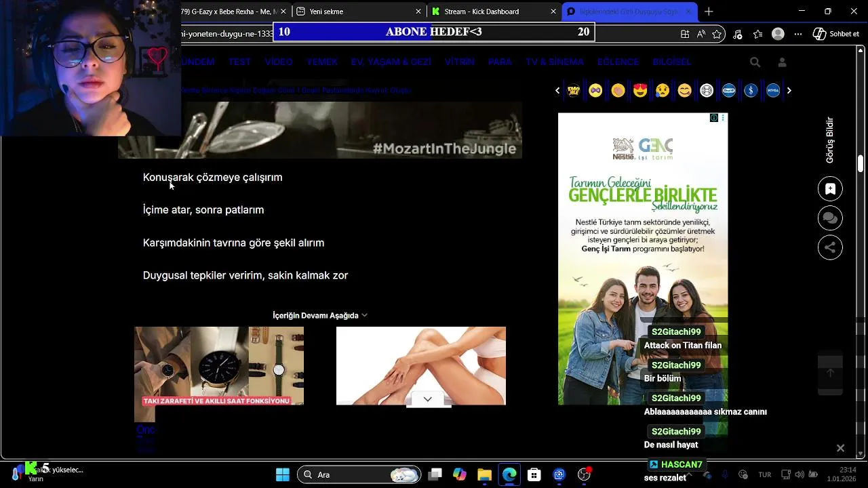Open EV, YAŞAM & GEZİ menu

tap(391, 62)
